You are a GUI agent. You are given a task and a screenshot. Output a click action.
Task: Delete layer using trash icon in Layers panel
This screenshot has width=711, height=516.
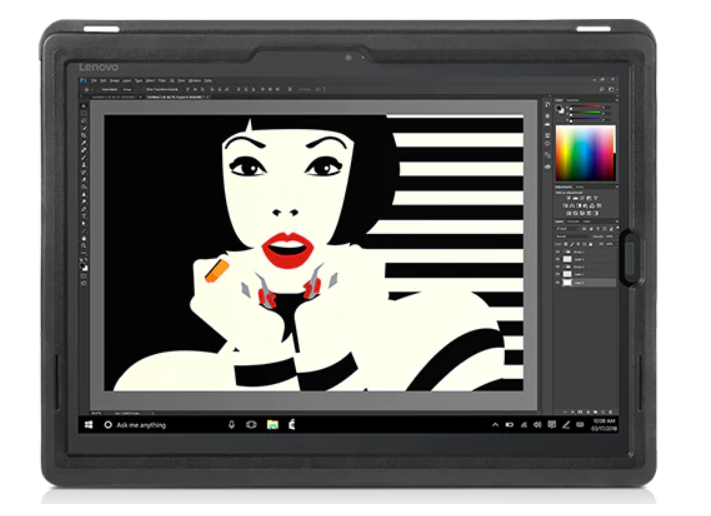[610, 412]
